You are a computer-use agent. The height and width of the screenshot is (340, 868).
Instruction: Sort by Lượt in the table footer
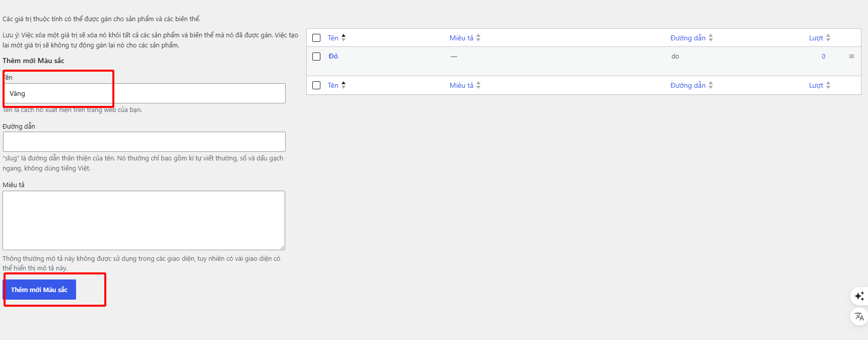pyautogui.click(x=816, y=85)
